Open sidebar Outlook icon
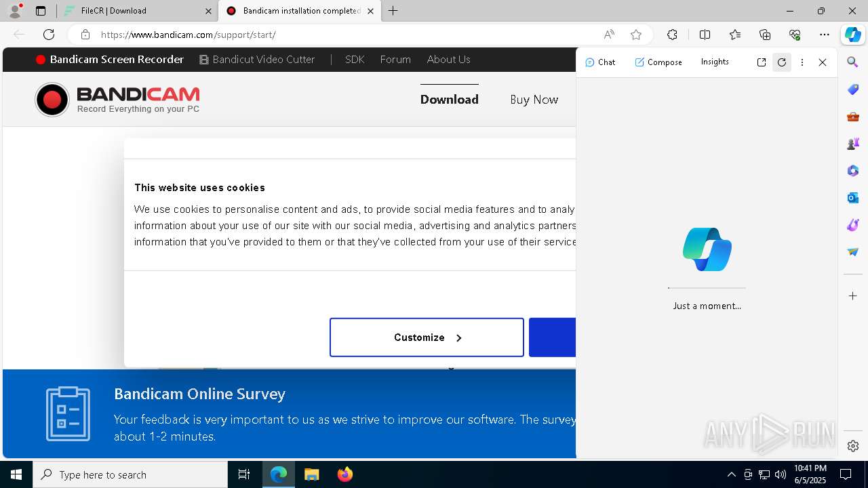This screenshot has width=868, height=488. [853, 198]
